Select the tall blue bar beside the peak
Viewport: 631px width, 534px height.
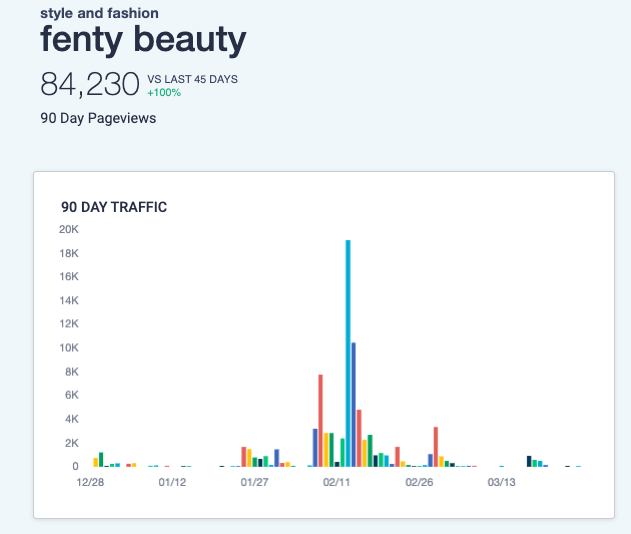(353, 404)
